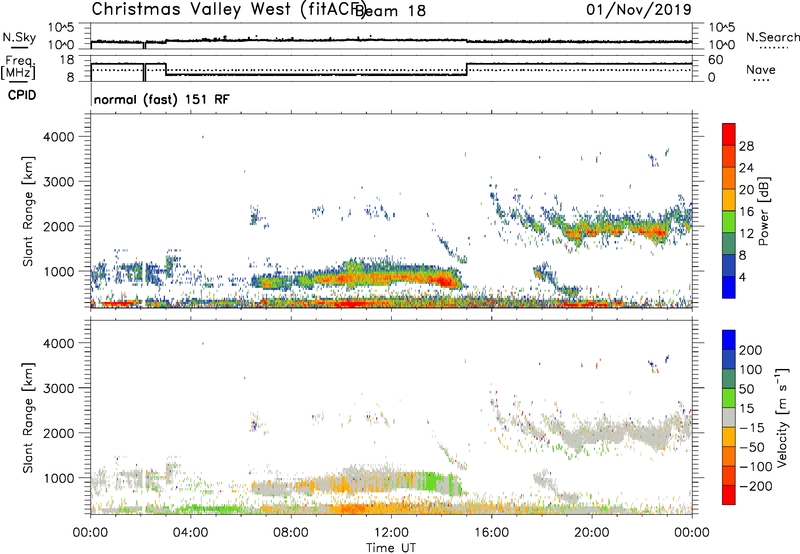
Task: Click the 'Beam 18' label
Action: (x=390, y=10)
